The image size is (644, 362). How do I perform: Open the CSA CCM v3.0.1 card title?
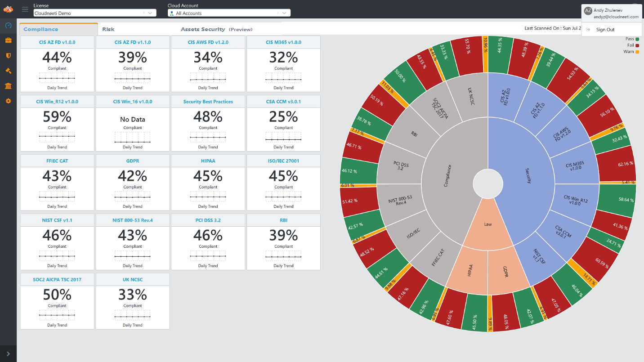[283, 102]
